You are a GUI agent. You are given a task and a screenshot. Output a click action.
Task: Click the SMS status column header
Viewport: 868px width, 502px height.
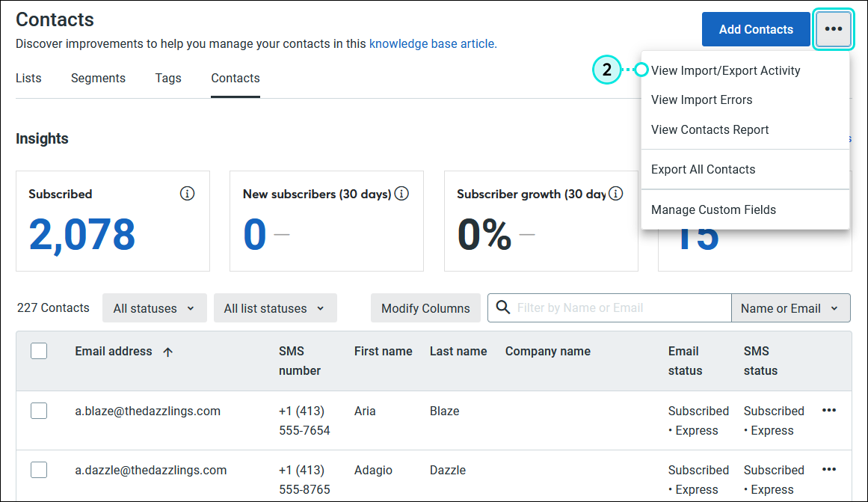[x=760, y=361]
